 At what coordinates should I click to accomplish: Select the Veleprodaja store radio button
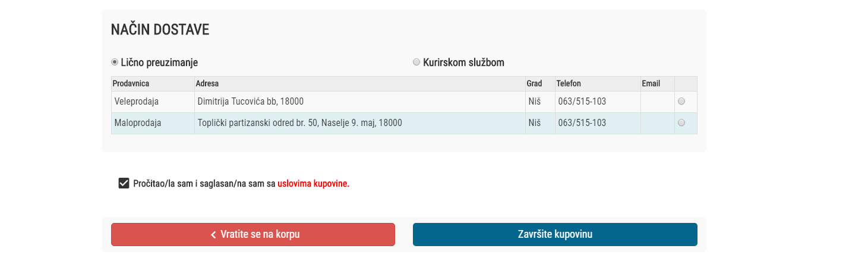(681, 102)
